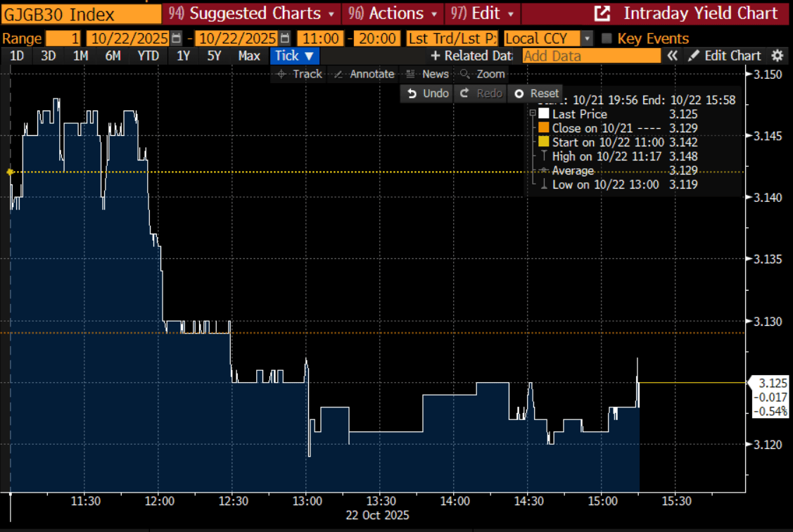
Task: Show News on the chart
Action: click(428, 74)
